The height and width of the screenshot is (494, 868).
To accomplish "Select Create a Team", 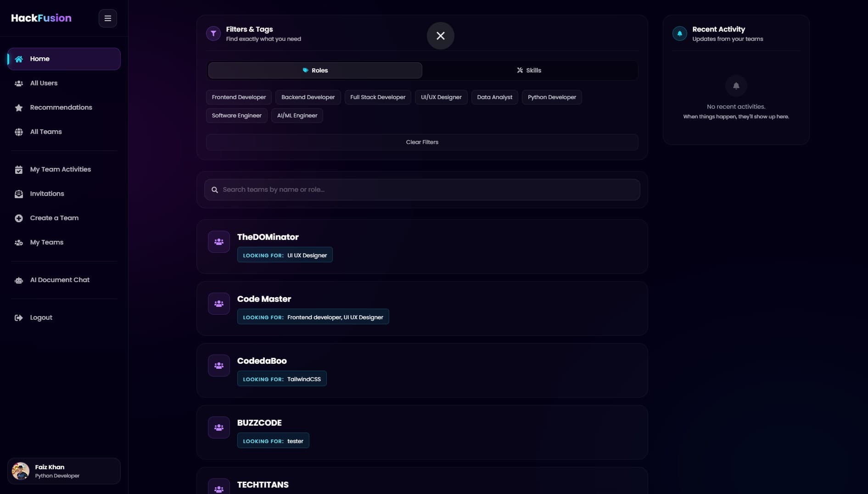I will click(64, 218).
